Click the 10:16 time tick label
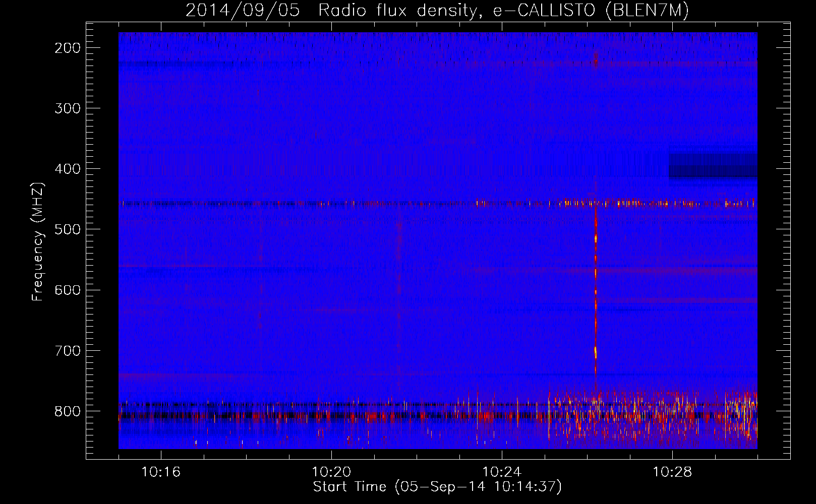The height and width of the screenshot is (504, 816). pos(161,472)
